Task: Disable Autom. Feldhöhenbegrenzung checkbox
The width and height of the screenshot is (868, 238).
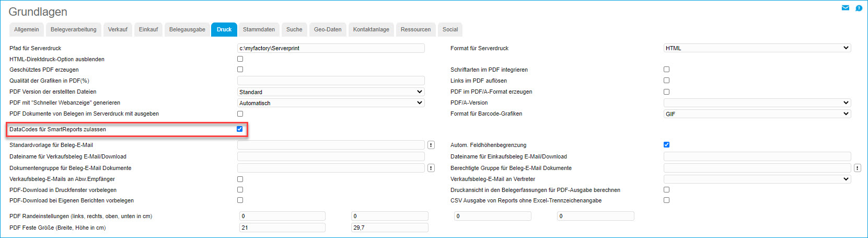Action: tap(666, 144)
